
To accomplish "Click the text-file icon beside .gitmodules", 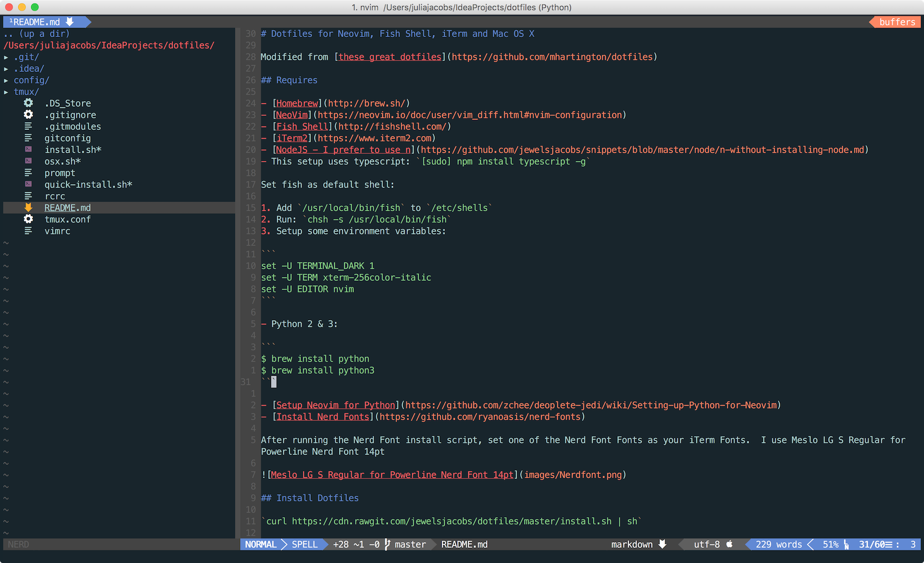I will point(28,126).
